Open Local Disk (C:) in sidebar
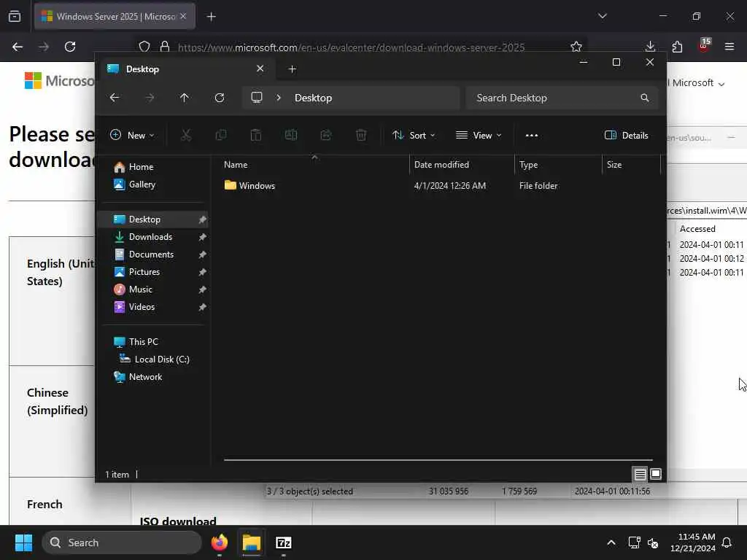 click(155, 359)
